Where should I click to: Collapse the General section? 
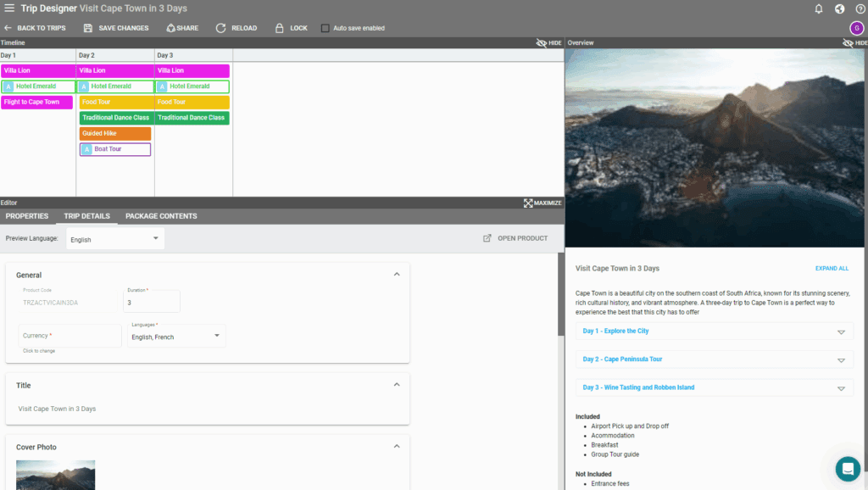tap(397, 275)
